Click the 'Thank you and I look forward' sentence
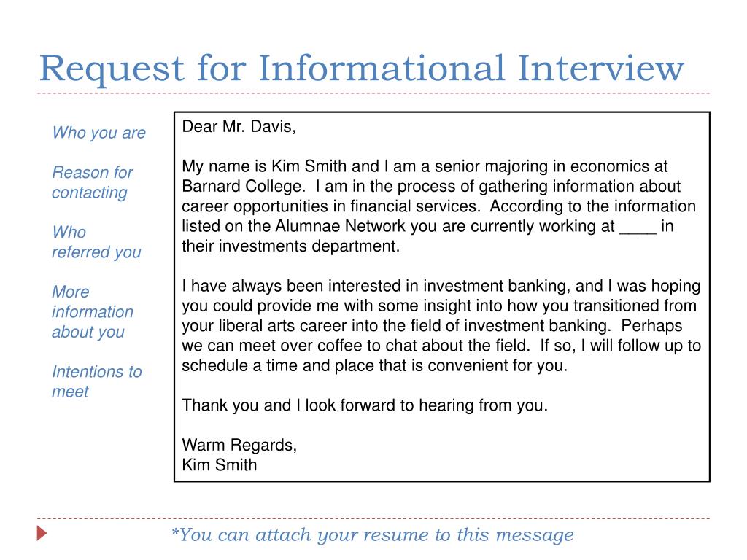The image size is (747, 560). point(365,405)
